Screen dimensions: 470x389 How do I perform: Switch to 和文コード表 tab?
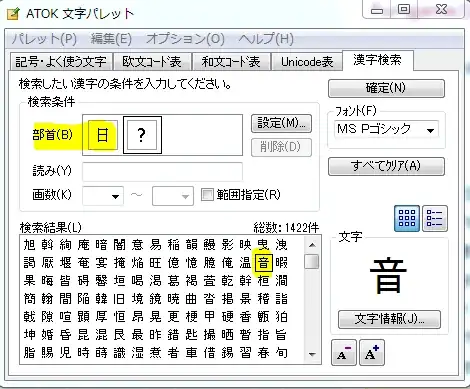point(231,62)
